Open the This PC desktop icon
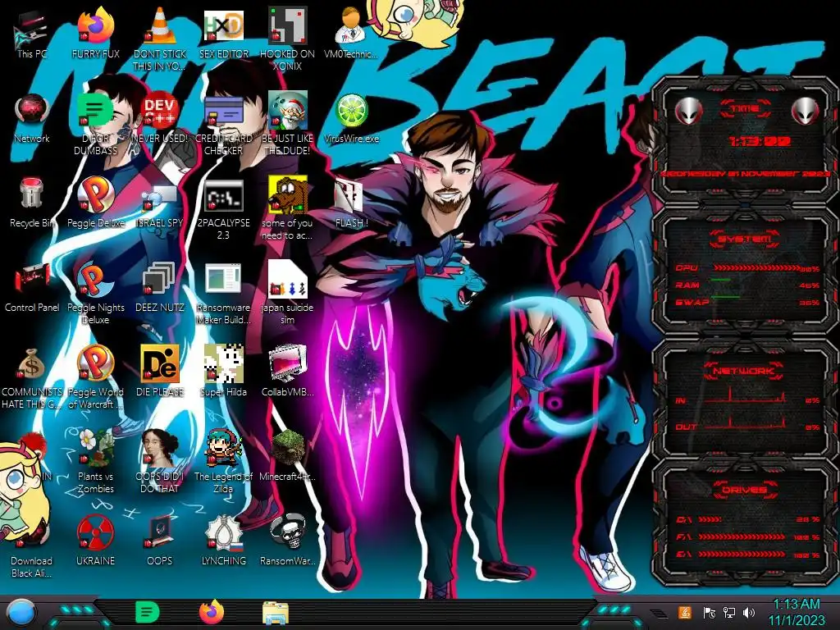The image size is (840, 630). [32, 33]
